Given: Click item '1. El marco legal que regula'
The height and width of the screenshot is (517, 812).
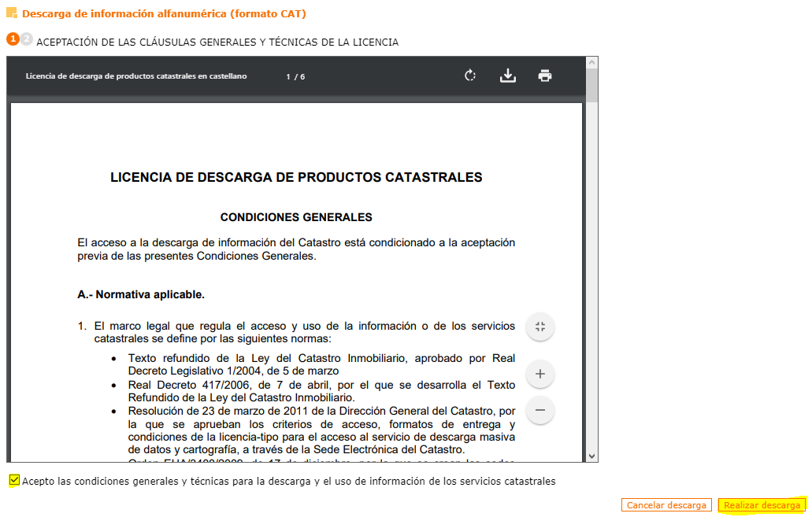Looking at the screenshot, I should pos(296,332).
